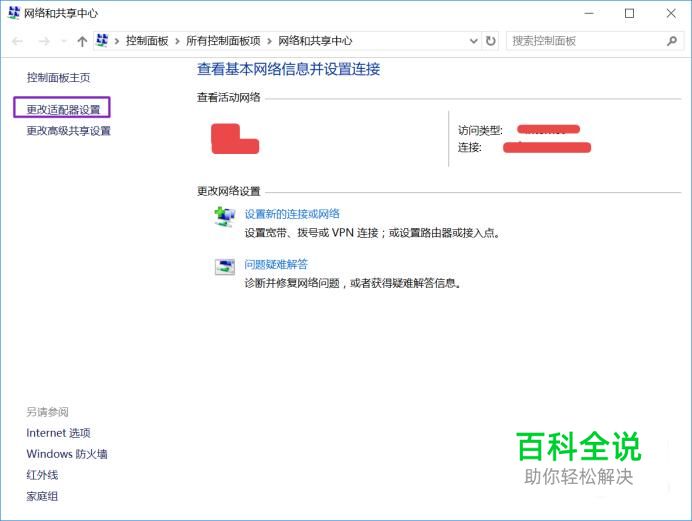Click the 连接 label
The width and height of the screenshot is (692, 521).
tap(470, 147)
